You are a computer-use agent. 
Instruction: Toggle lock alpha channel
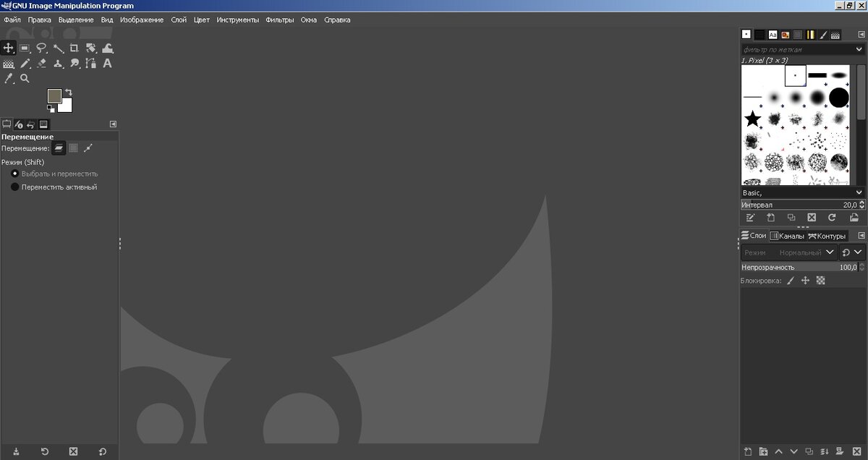pos(820,280)
